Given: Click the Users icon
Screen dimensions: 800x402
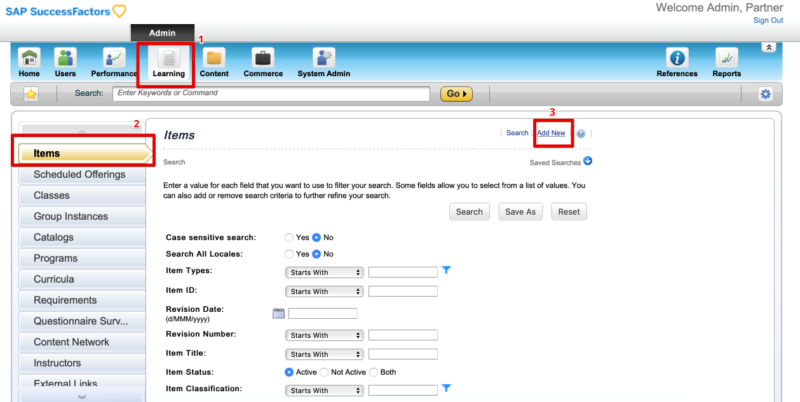Looking at the screenshot, I should coord(65,59).
